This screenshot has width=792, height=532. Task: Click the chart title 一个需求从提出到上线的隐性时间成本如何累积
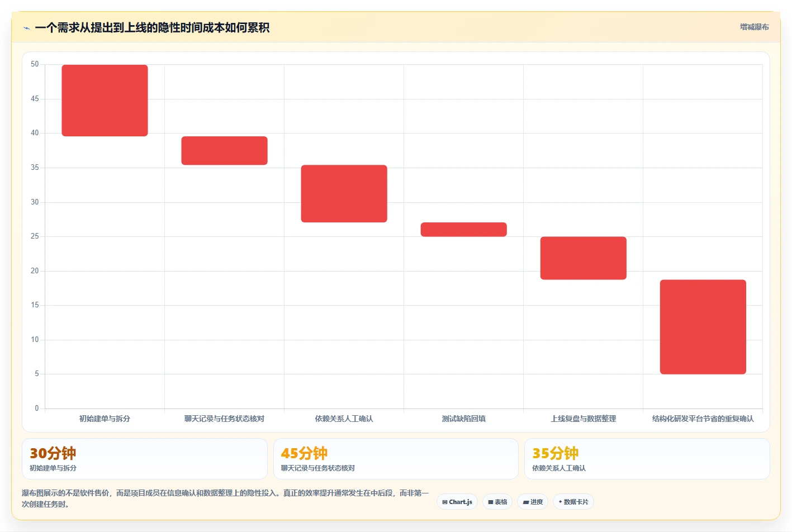[x=152, y=28]
